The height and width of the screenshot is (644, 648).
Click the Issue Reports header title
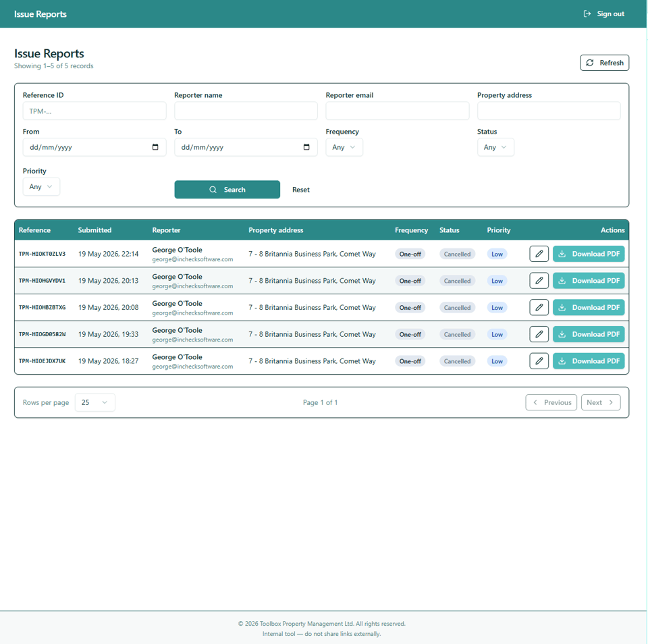tap(40, 14)
